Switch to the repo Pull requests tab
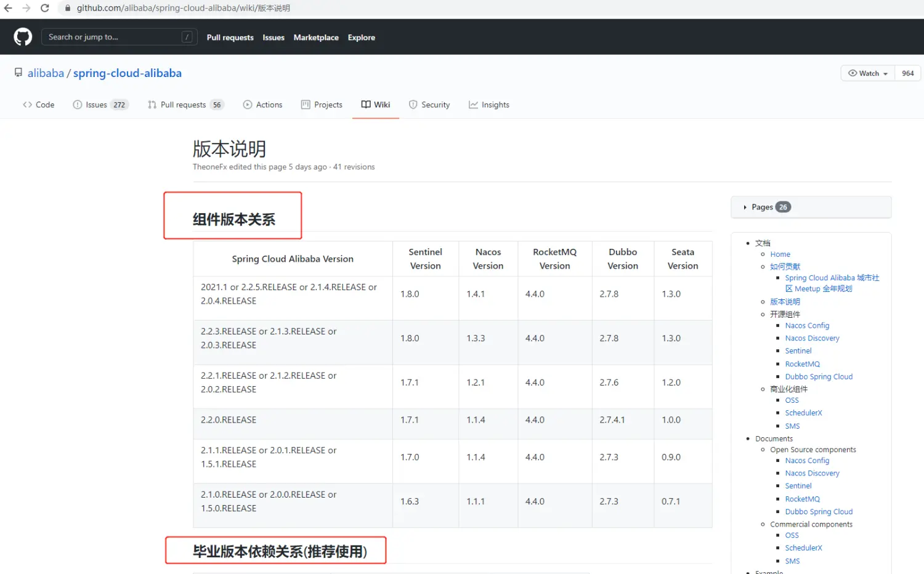Viewport: 924px width, 574px height. tap(185, 105)
